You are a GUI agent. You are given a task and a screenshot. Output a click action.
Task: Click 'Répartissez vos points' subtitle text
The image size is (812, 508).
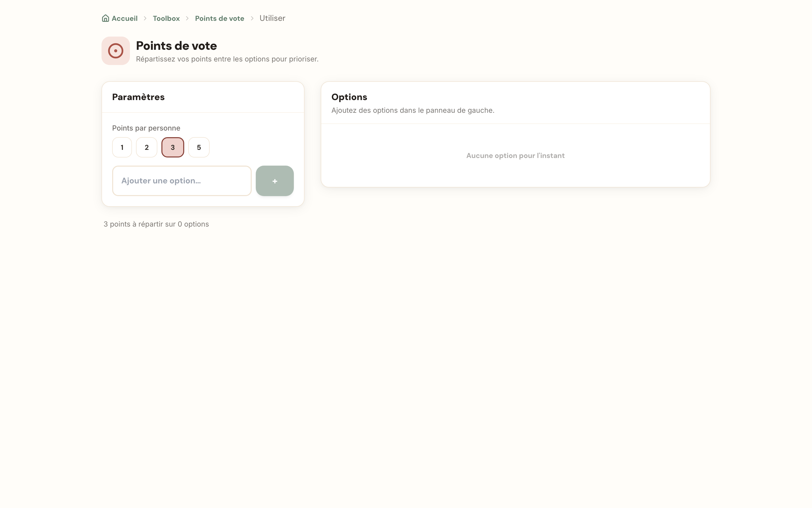coord(227,59)
